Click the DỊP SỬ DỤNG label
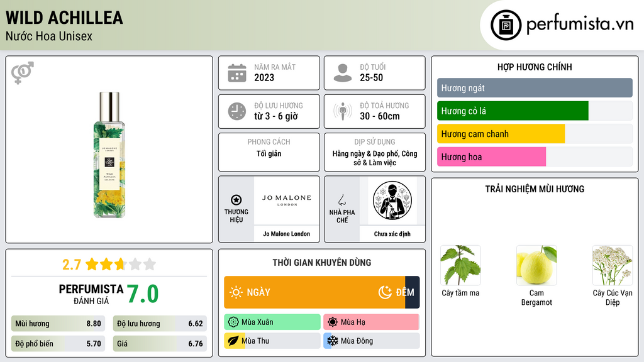This screenshot has width=644, height=362. [x=375, y=142]
